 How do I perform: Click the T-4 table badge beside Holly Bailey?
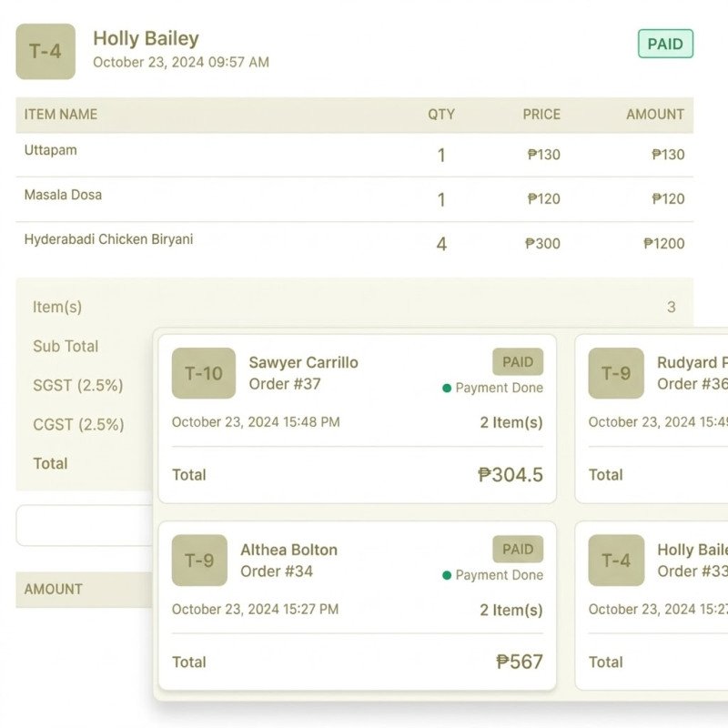point(45,52)
